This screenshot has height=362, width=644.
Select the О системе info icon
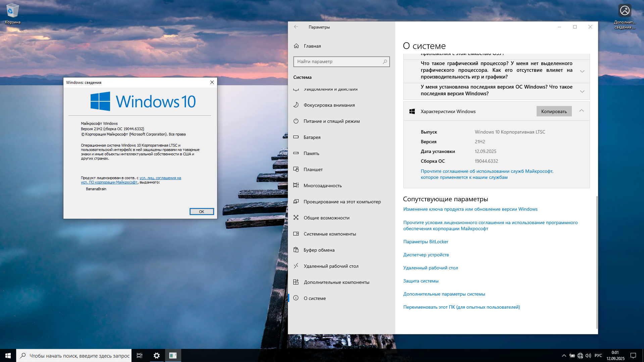(296, 298)
